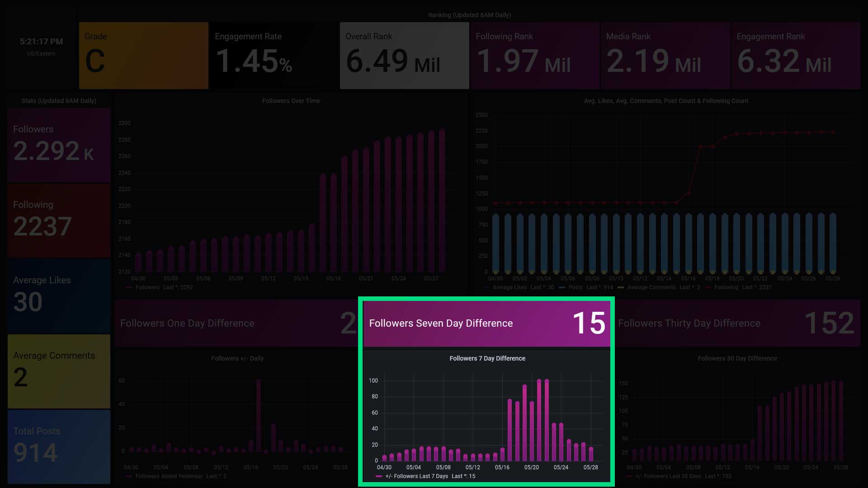This screenshot has width=868, height=488.
Task: Collapse the Stats (Updated 6AM Daily) row
Action: 59,101
